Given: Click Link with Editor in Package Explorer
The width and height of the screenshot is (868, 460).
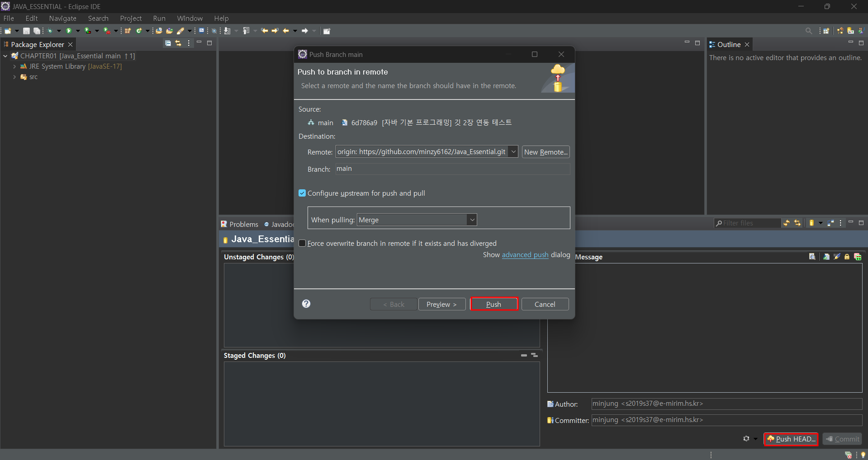Looking at the screenshot, I should (x=178, y=43).
